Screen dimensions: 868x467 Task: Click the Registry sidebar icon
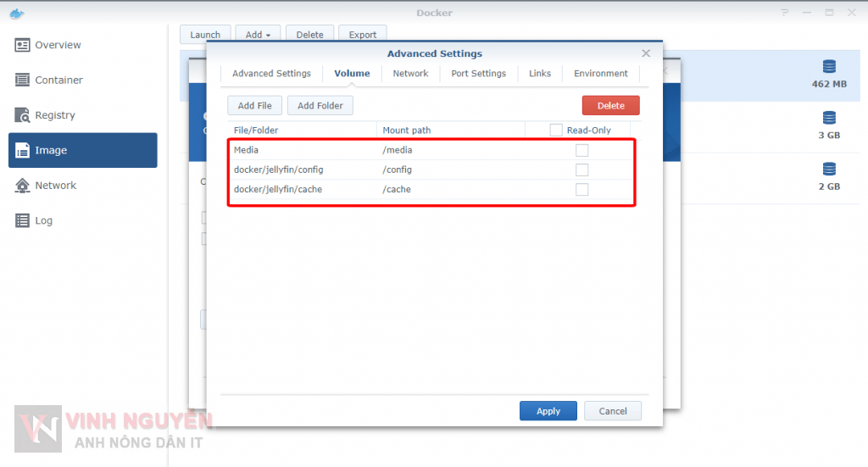coord(22,115)
